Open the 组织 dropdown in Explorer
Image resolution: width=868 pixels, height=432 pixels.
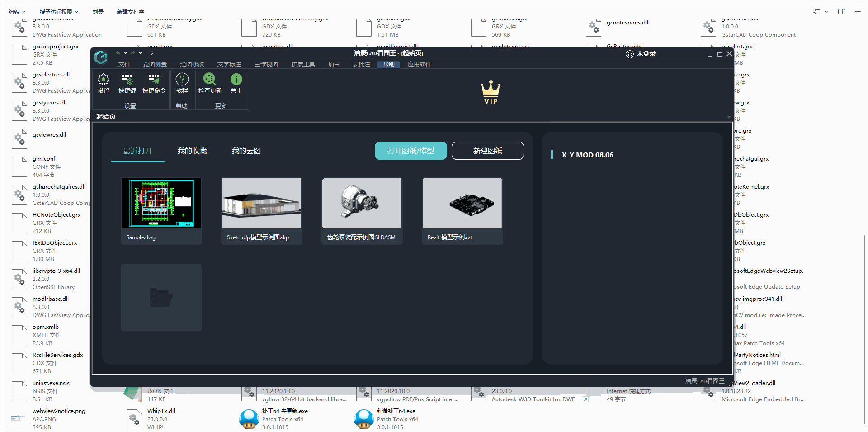coord(17,12)
